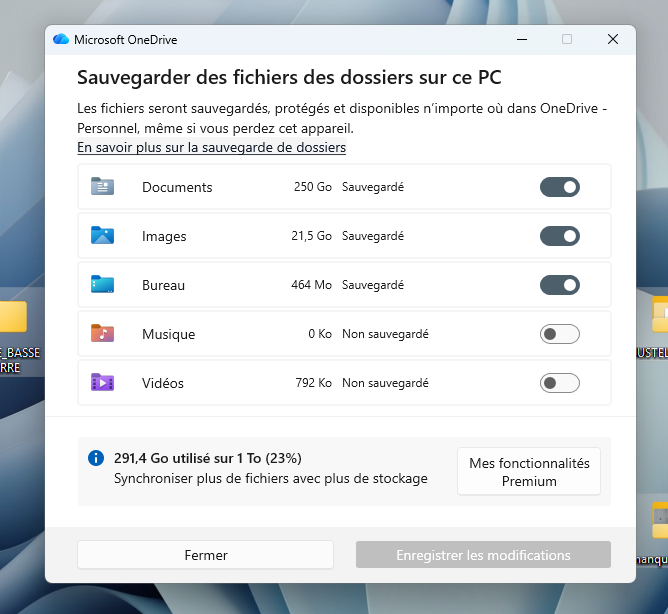668x614 pixels.
Task: Click the Musique folder icon
Action: 102,333
